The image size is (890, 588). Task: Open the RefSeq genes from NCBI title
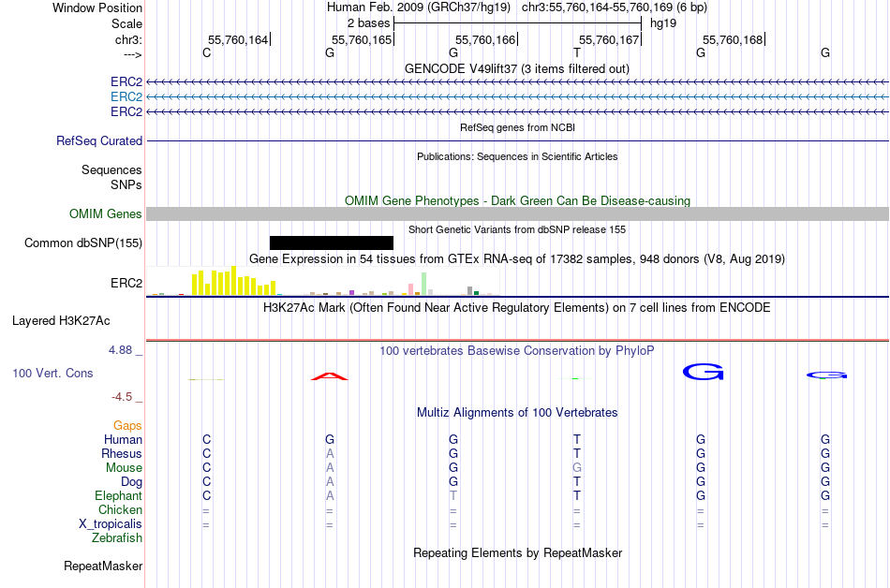coord(518,127)
